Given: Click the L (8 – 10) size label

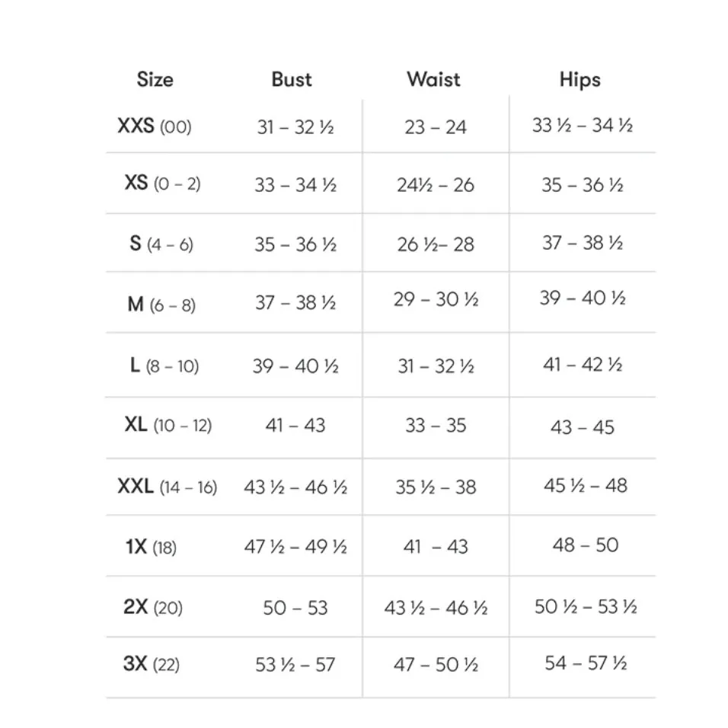Looking at the screenshot, I should click(164, 366).
